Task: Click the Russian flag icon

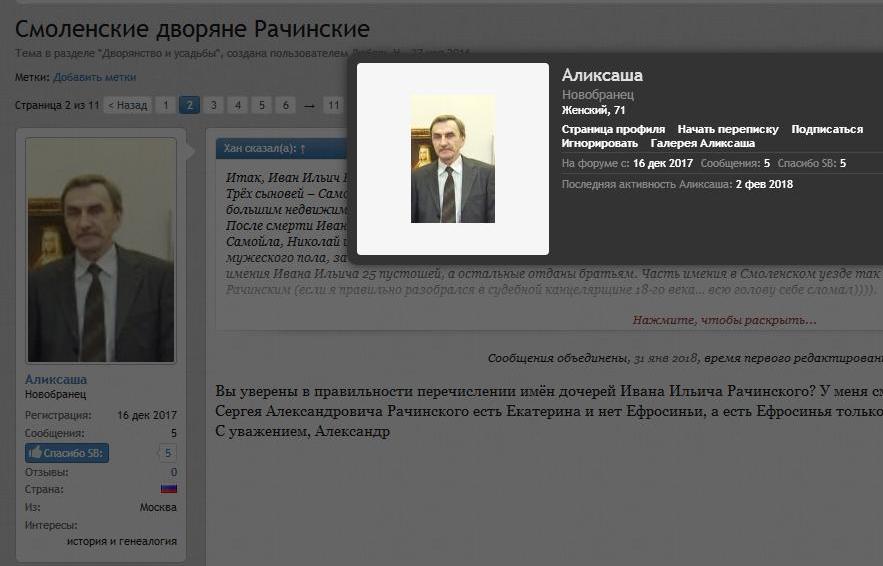Action: pyautogui.click(x=168, y=489)
